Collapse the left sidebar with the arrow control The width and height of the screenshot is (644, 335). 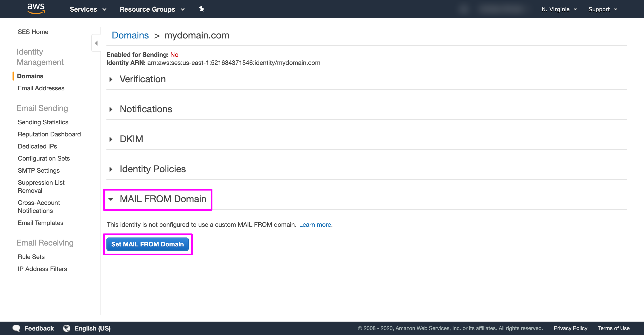pyautogui.click(x=96, y=43)
